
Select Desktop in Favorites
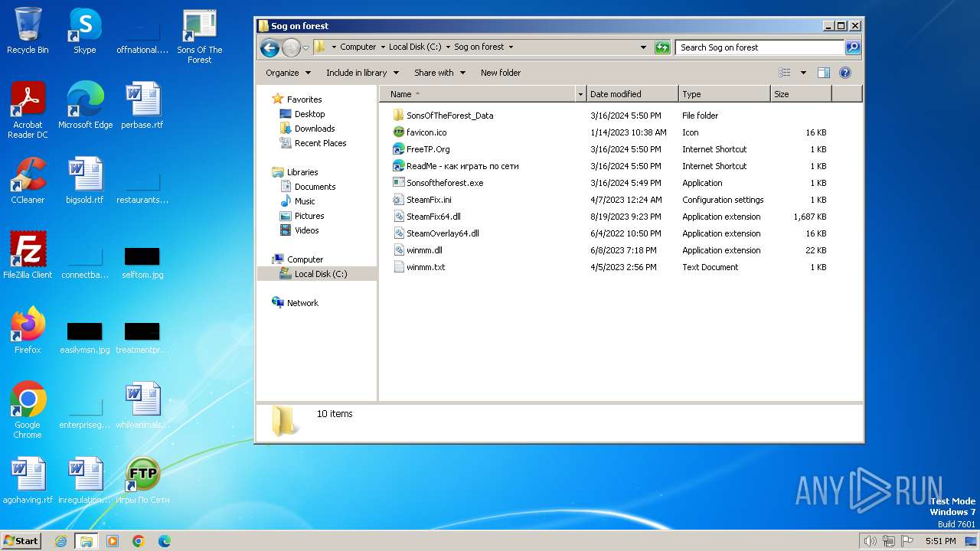[x=309, y=114]
